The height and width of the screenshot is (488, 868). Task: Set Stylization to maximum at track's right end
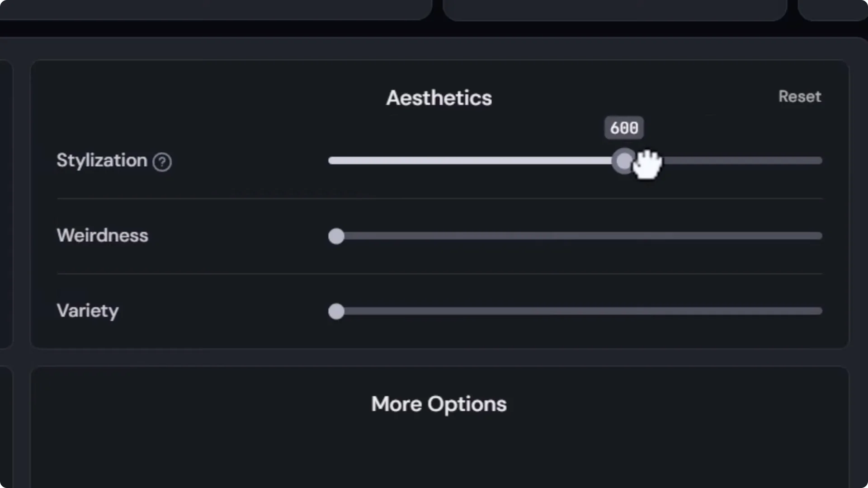coord(820,161)
